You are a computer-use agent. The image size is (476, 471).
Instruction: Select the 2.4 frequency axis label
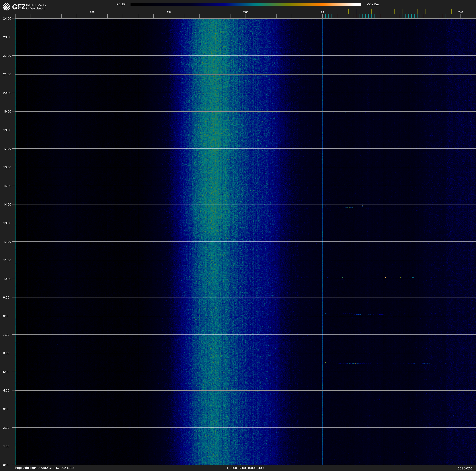click(x=322, y=12)
